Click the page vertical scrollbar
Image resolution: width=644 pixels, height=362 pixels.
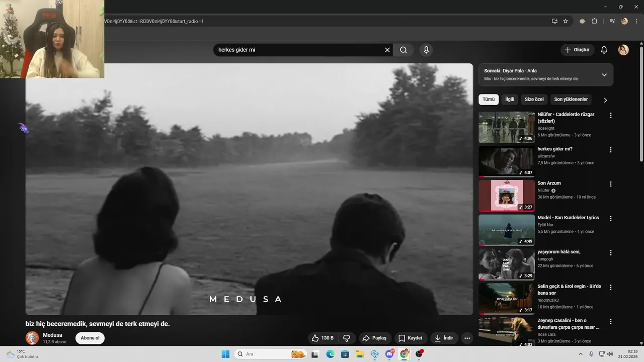pyautogui.click(x=641, y=103)
